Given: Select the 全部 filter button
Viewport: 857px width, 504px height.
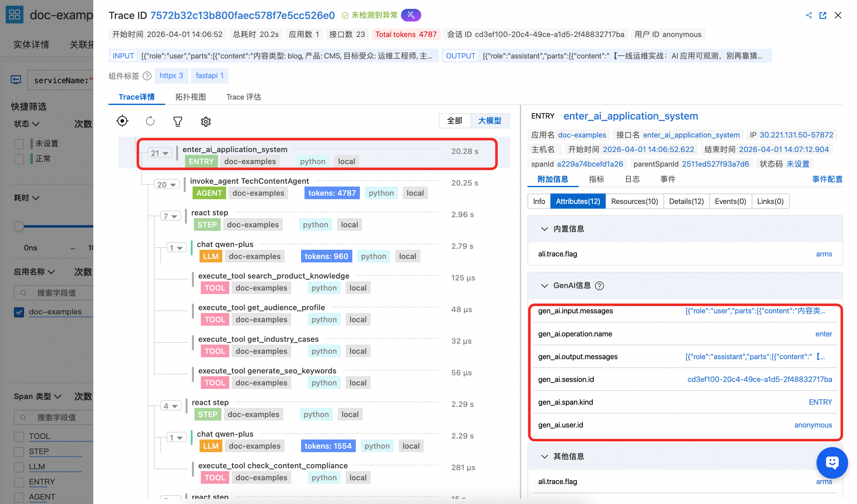Looking at the screenshot, I should (x=454, y=121).
